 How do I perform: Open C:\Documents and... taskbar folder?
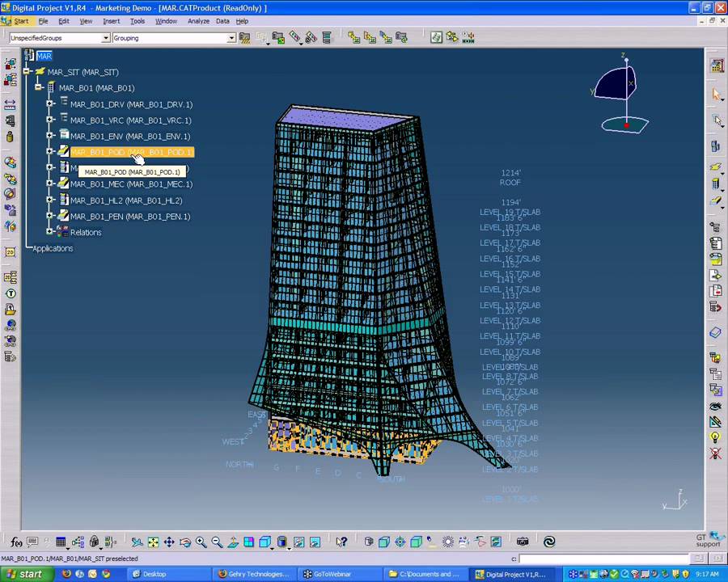point(425,574)
